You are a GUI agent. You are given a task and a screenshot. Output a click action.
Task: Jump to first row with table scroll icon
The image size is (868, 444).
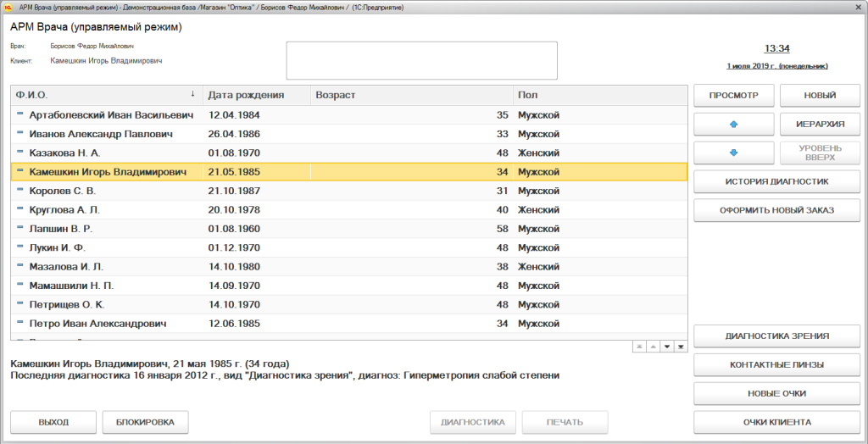click(640, 346)
